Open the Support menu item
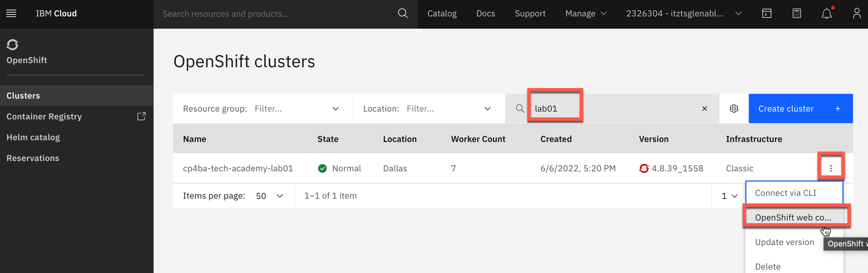868x273 pixels. point(530,14)
